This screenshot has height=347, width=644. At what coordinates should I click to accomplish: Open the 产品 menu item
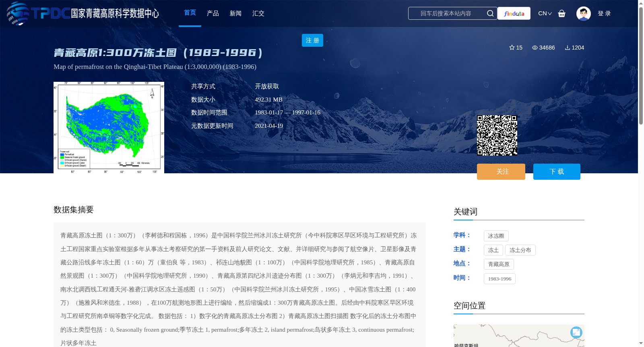[x=213, y=13]
